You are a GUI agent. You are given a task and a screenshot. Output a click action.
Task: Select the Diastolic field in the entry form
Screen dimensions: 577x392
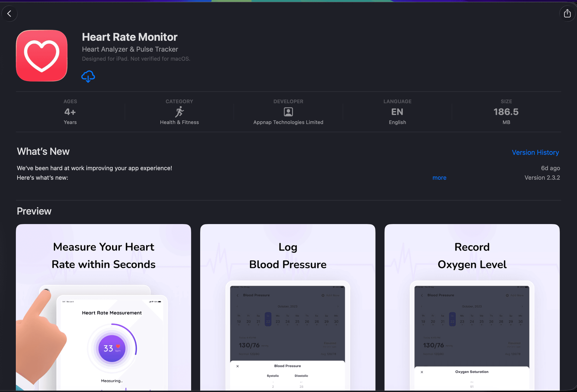[301, 375]
